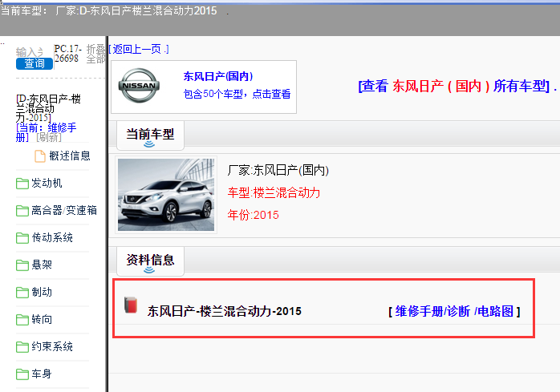Click the 约束系统 folder icon
This screenshot has width=560, height=392.
pos(22,346)
